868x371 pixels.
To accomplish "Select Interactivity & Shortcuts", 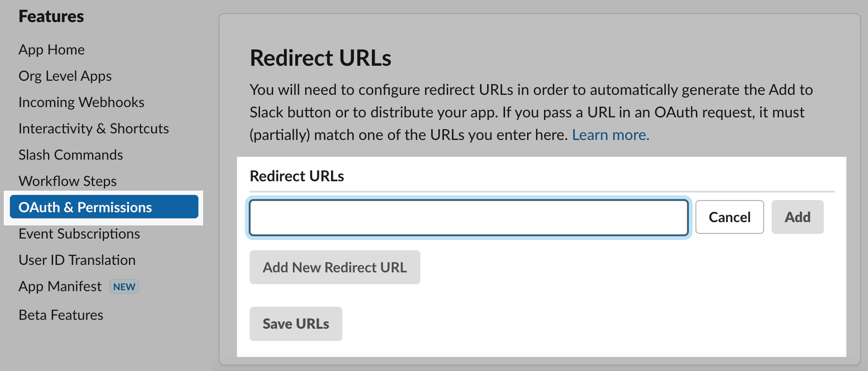I will [94, 128].
